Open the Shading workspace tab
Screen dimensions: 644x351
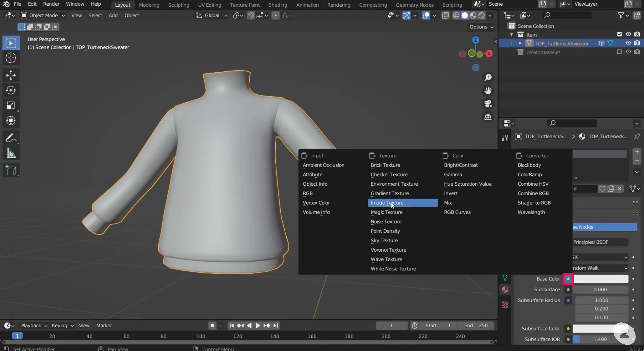tap(277, 5)
